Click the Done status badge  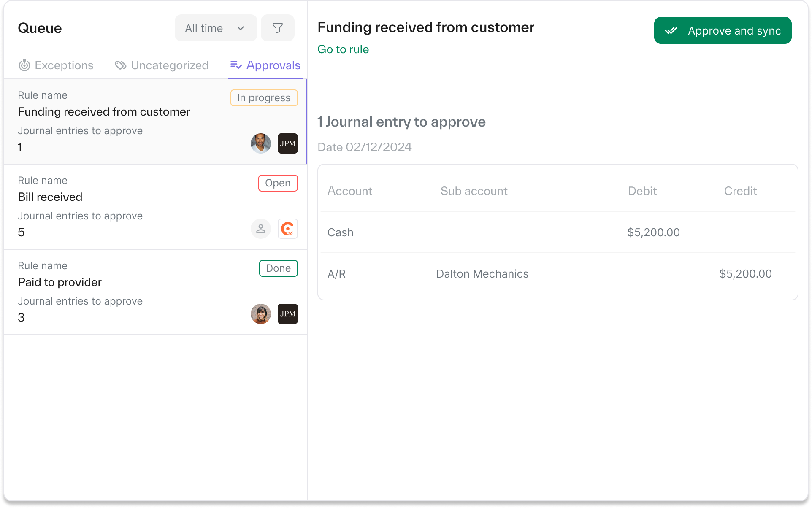pos(278,268)
